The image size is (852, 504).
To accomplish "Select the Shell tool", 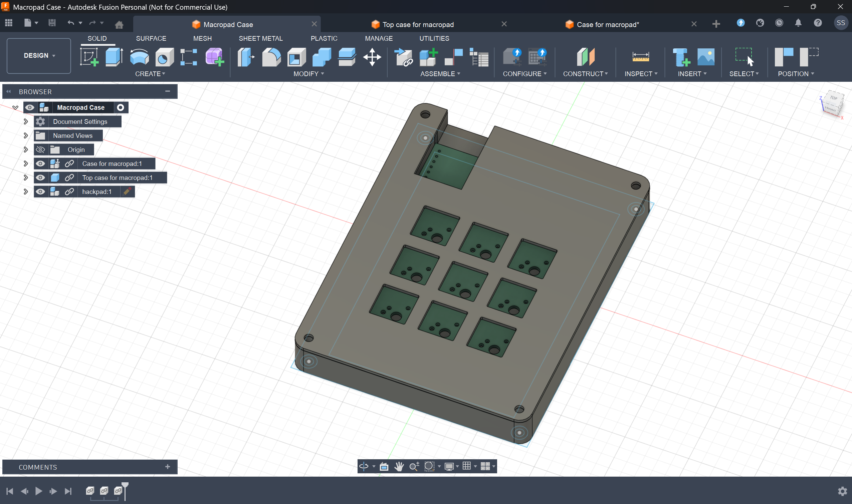I will [296, 57].
